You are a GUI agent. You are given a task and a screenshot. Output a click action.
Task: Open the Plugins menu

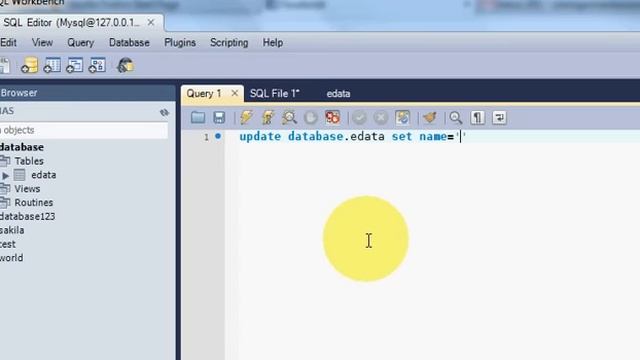pos(180,42)
